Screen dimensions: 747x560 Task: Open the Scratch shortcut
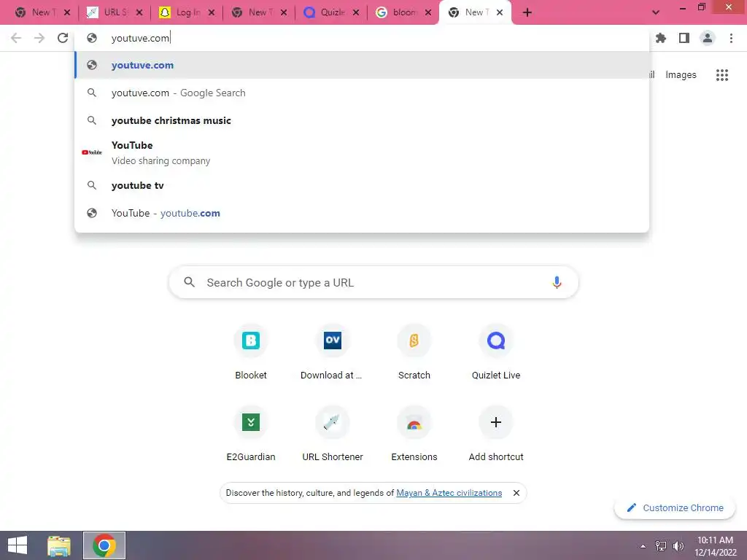[x=414, y=352]
